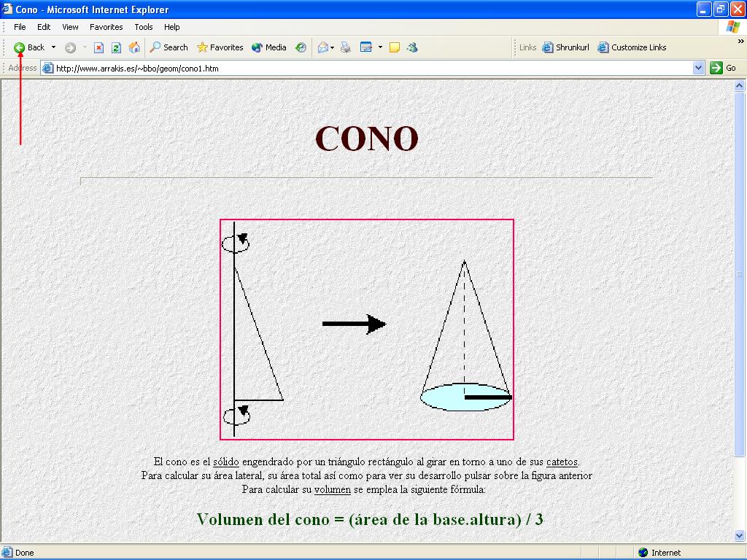Open the Tools menu
747x560 pixels.
click(144, 27)
